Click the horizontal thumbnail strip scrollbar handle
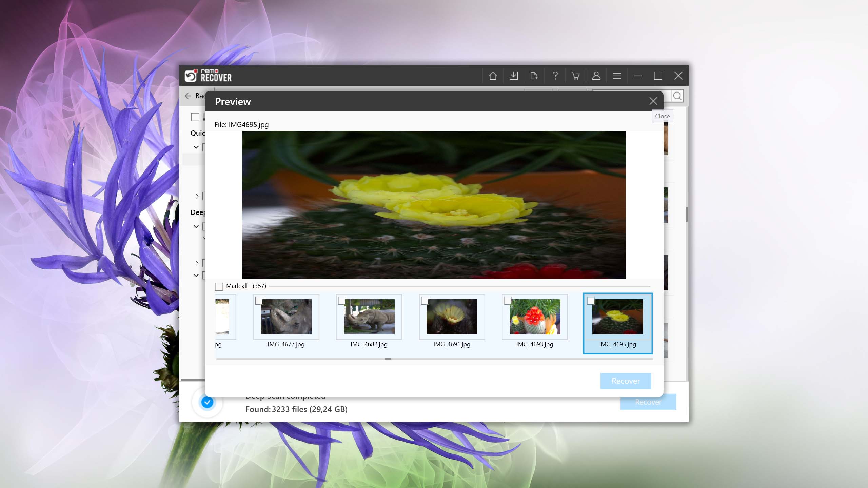The width and height of the screenshot is (868, 488). 388,359
